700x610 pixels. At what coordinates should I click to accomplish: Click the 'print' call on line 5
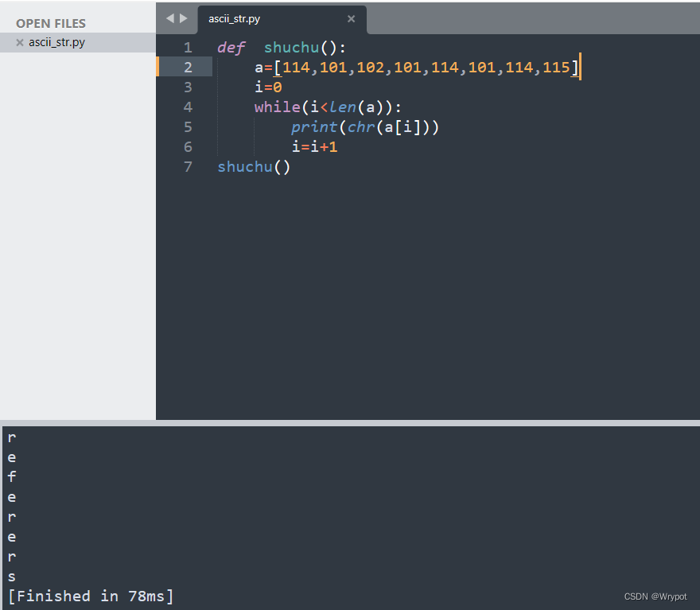pyautogui.click(x=314, y=127)
